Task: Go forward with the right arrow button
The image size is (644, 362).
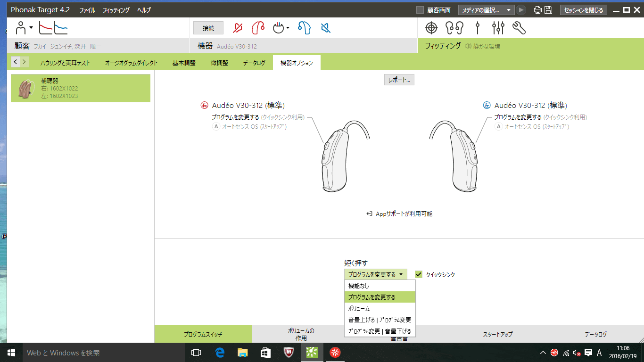Action: 25,62
